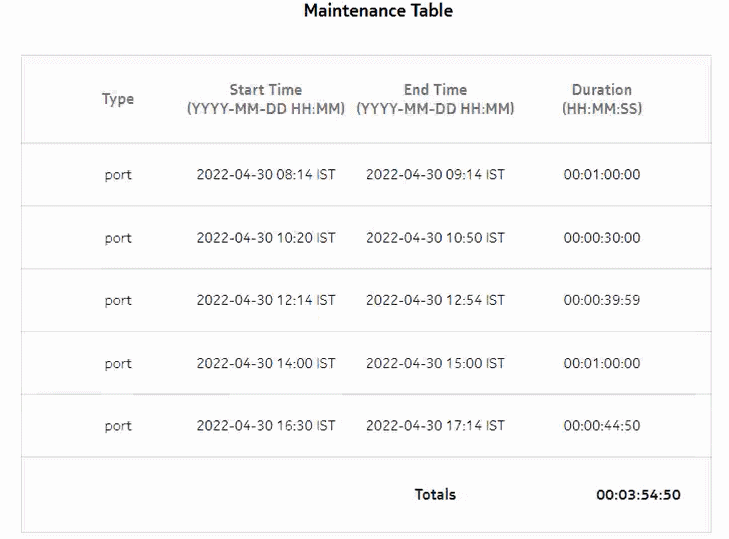Click the Totals label
This screenshot has width=729, height=539.
point(435,494)
